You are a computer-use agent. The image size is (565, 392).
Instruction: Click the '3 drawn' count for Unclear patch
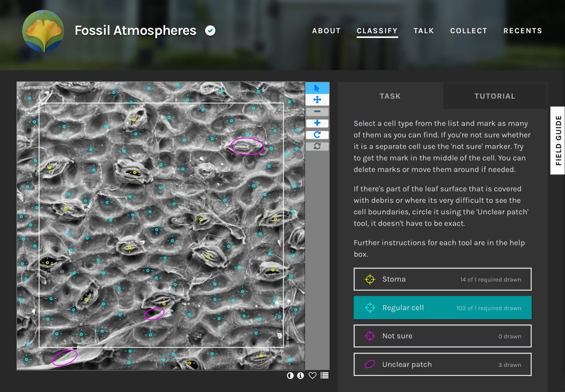coord(510,365)
